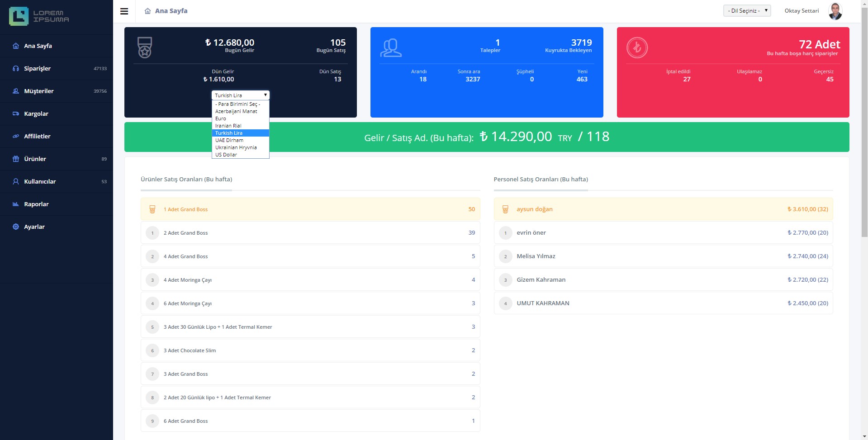Click the user profile avatar photo
The image size is (868, 440).
point(835,11)
